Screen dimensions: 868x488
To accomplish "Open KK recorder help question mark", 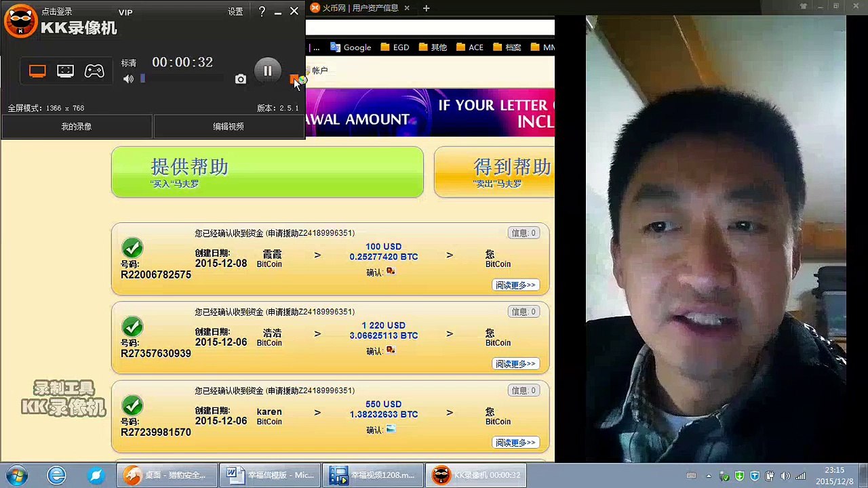I will point(262,12).
